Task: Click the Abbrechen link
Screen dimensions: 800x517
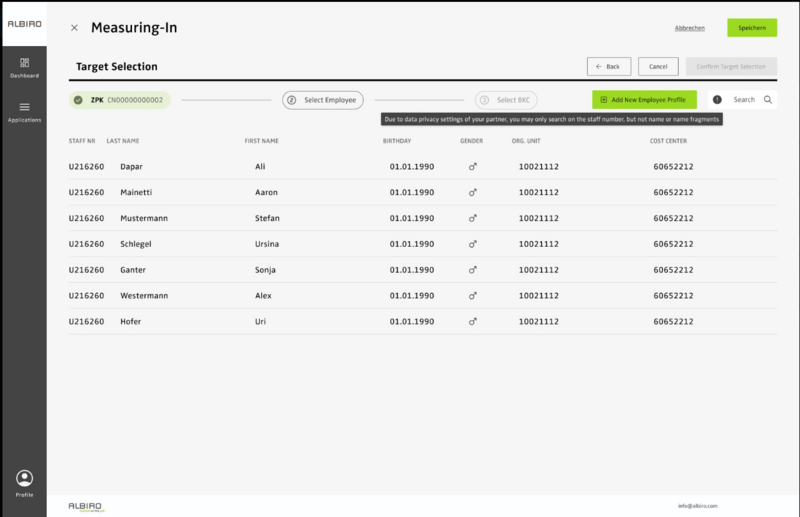Action: (690, 28)
